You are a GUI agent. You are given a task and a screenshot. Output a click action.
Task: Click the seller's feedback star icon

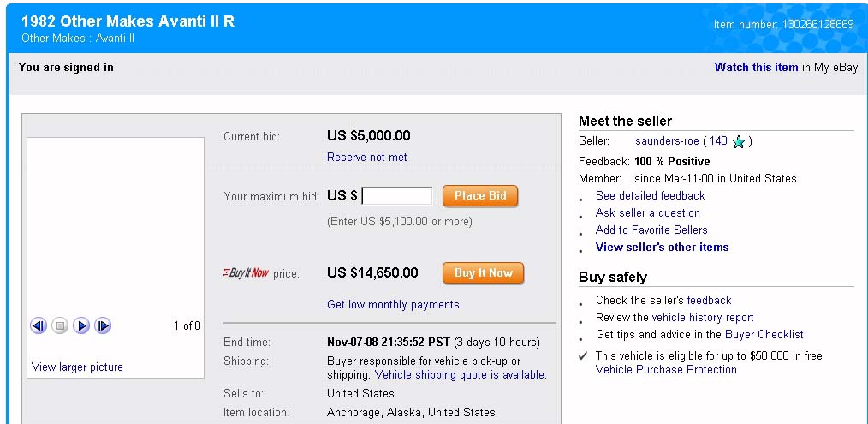coord(739,142)
